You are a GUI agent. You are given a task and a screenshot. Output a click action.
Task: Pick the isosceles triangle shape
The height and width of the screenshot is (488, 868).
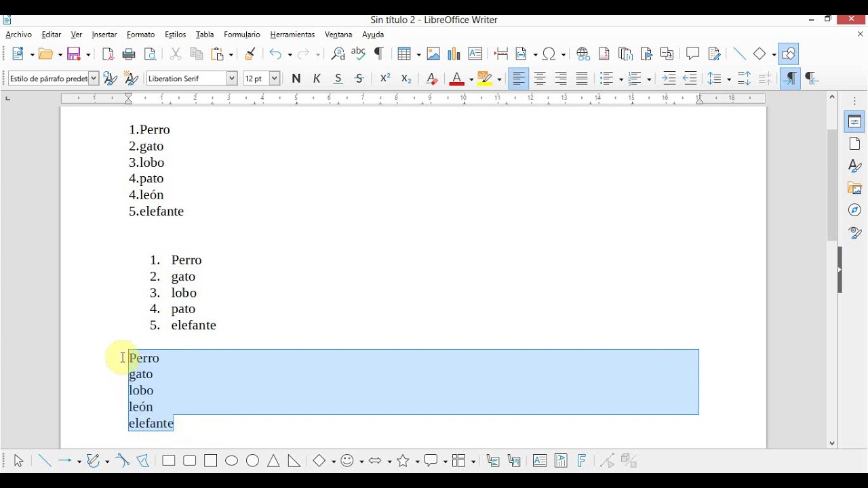pos(273,461)
